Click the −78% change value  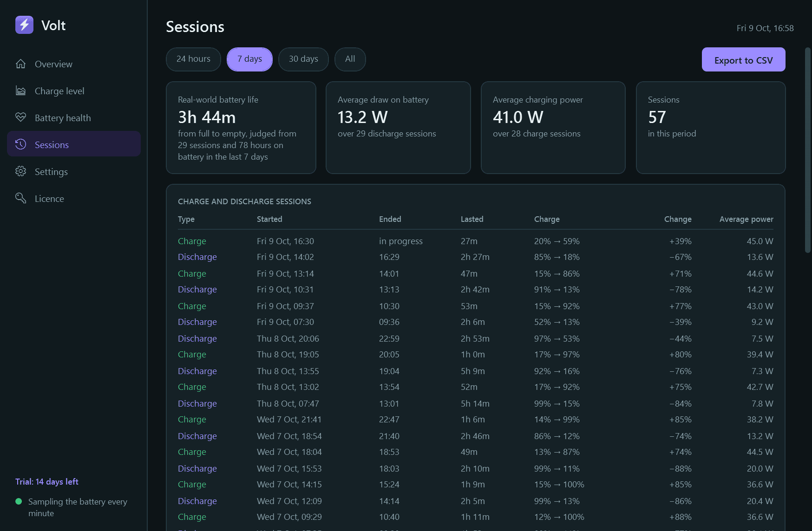(680, 290)
